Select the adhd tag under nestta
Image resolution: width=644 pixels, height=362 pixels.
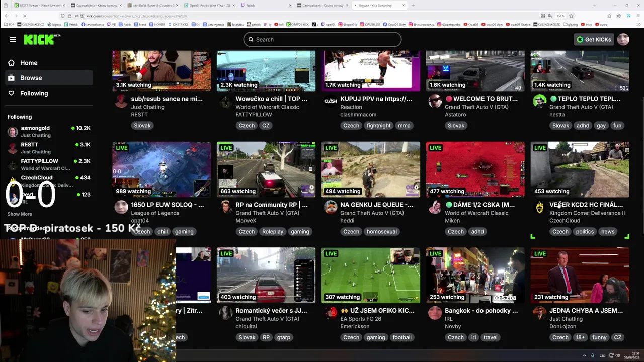click(x=583, y=126)
